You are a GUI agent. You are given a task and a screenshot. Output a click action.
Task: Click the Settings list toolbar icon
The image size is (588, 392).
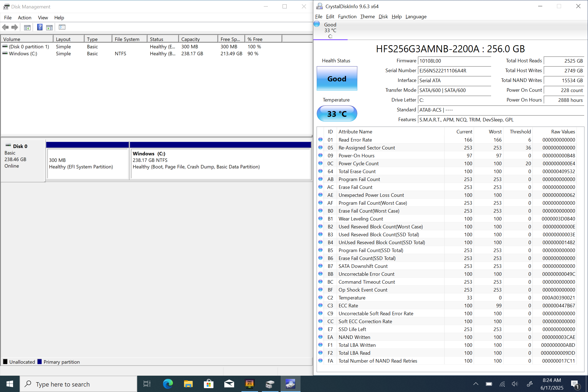pos(62,27)
